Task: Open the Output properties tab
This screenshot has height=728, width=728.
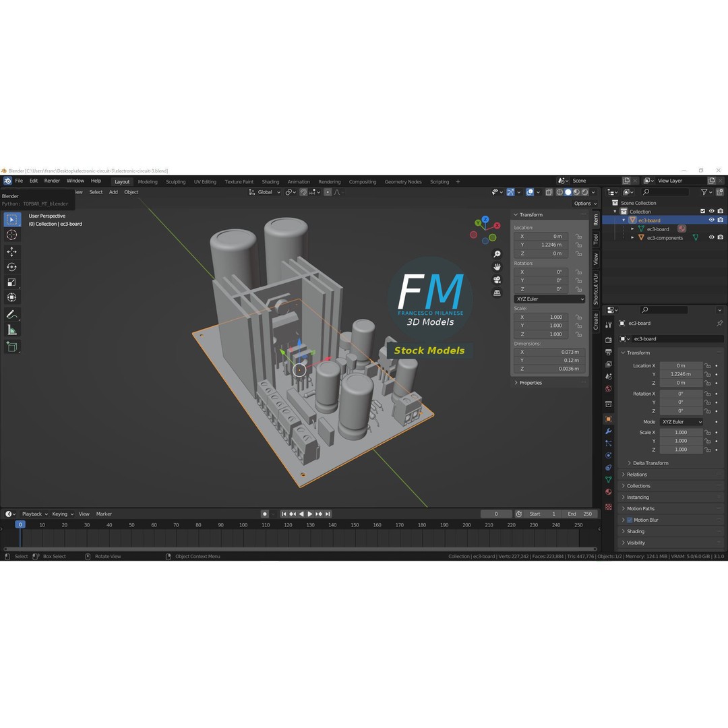Action: 608,352
